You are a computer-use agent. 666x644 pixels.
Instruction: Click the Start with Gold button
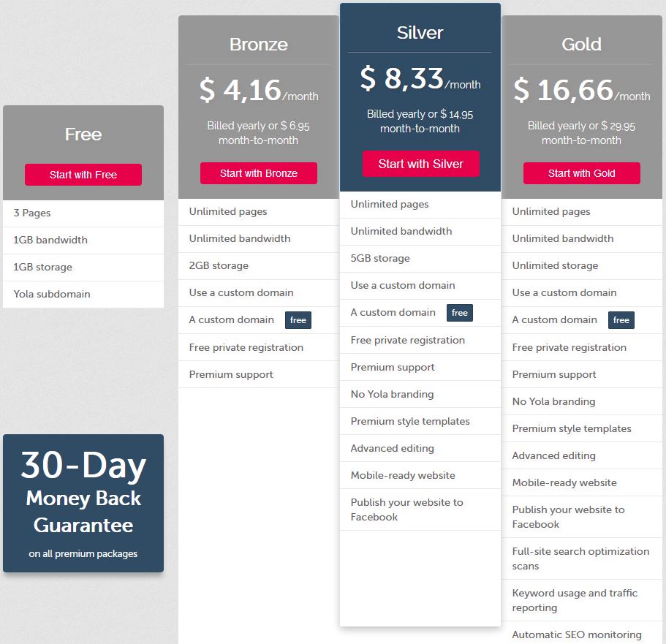click(581, 173)
